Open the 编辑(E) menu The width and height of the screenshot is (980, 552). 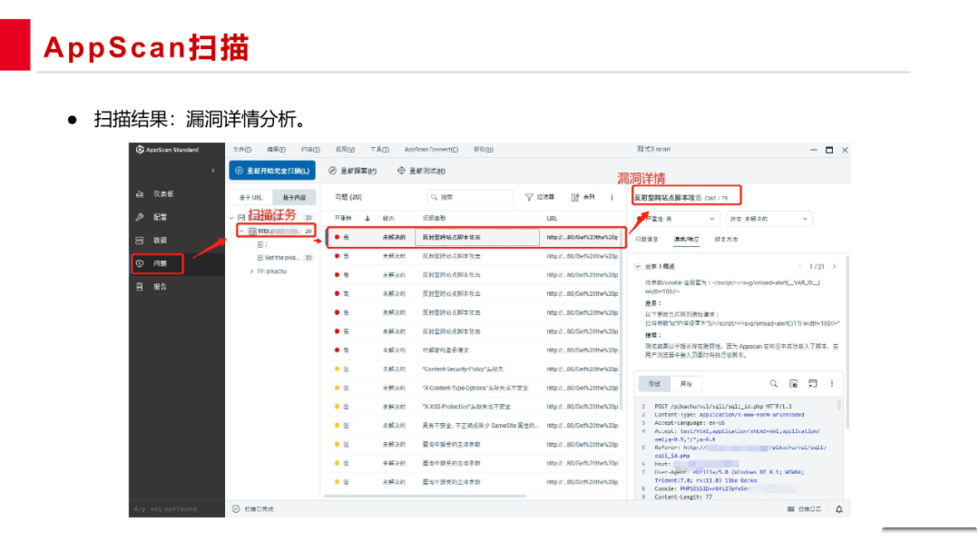tap(276, 150)
